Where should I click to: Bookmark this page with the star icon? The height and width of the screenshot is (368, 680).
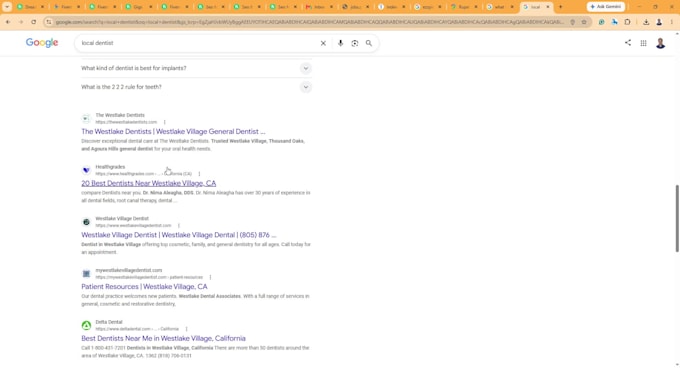584,22
